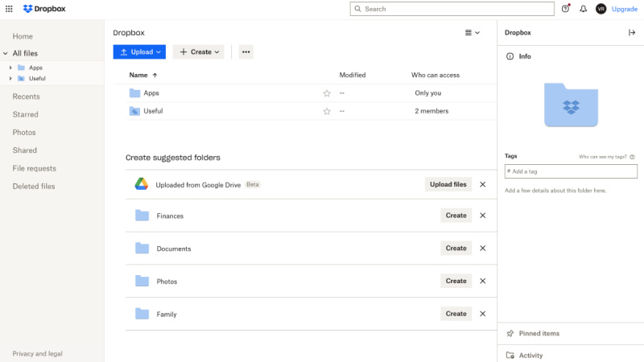Select the Useful tree item label in sidebar
644x362 pixels.
pyautogui.click(x=37, y=78)
